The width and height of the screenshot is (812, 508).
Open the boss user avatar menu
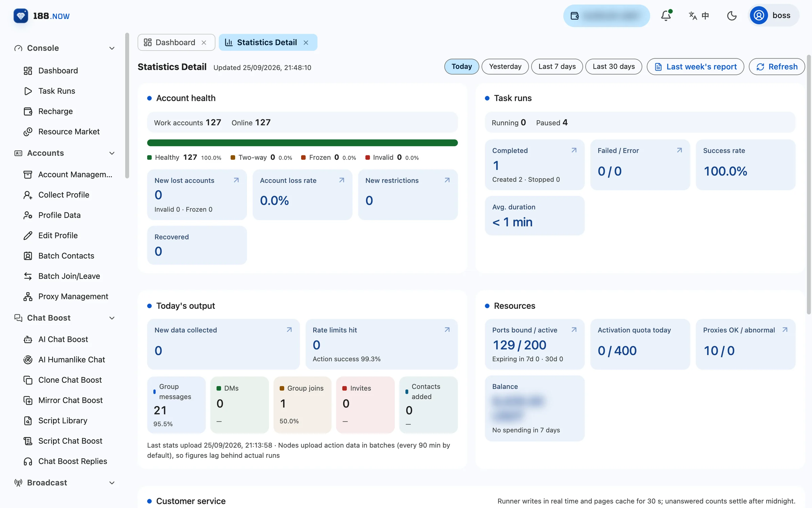pyautogui.click(x=773, y=16)
